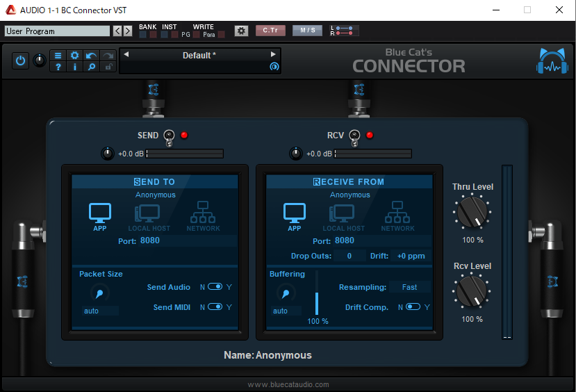Image resolution: width=576 pixels, height=392 pixels.
Task: Toggle the plugin power bypass button
Action: point(20,60)
